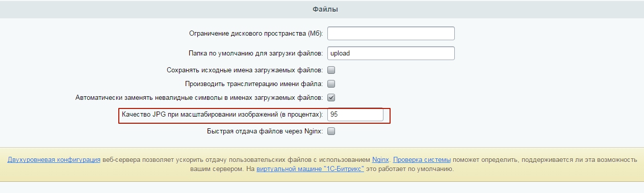The width and height of the screenshot is (644, 193).
Task: Click label Автоматически заменять невалидные символы
Action: click(x=199, y=97)
